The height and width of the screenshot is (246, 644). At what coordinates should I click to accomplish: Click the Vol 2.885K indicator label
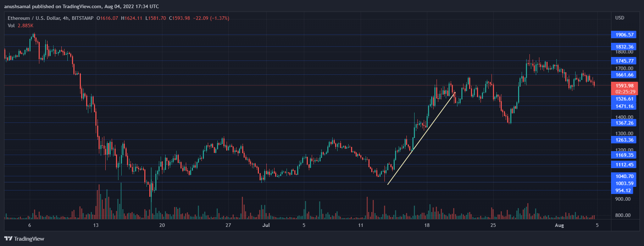point(21,25)
